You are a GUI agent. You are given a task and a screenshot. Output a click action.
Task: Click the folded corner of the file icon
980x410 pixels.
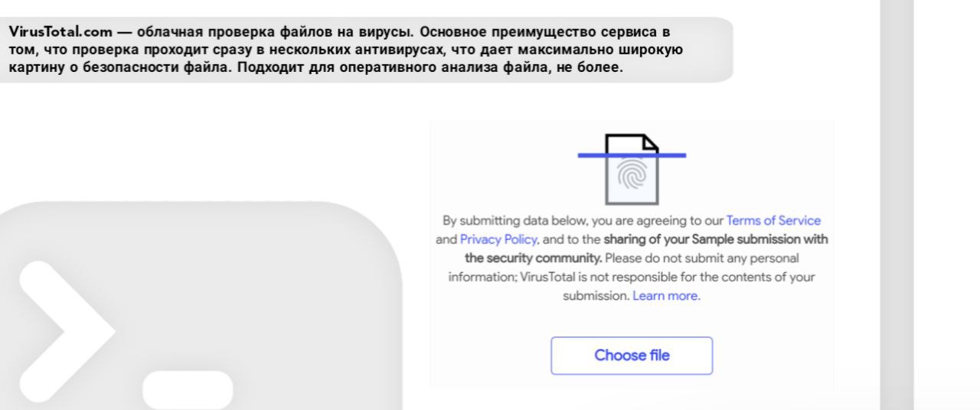click(x=650, y=142)
